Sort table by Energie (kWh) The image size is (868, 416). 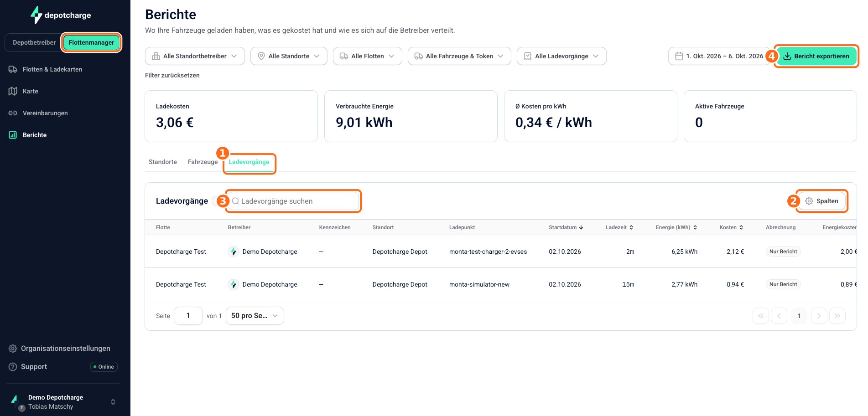(x=676, y=227)
